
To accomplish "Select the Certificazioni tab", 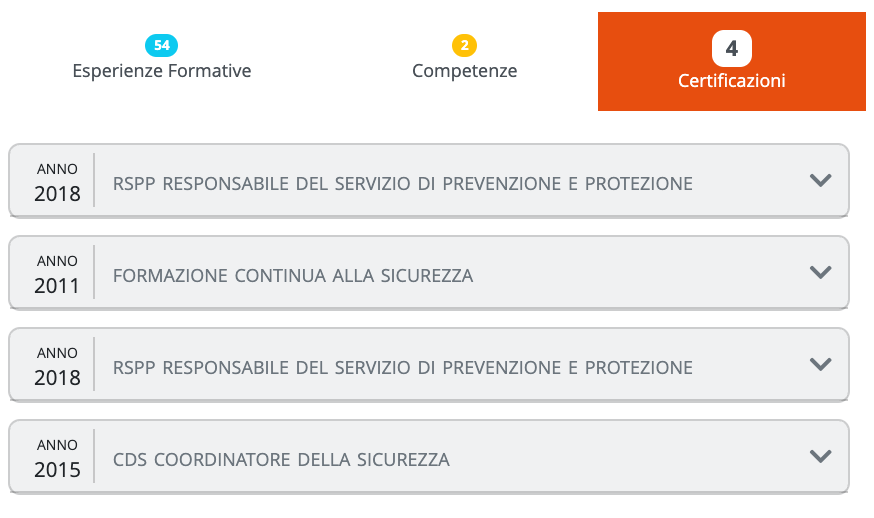I will (x=731, y=81).
